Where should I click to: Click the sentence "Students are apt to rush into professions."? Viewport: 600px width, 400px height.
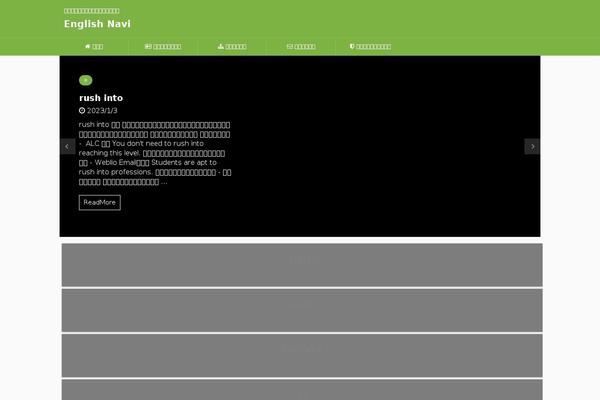click(147, 167)
